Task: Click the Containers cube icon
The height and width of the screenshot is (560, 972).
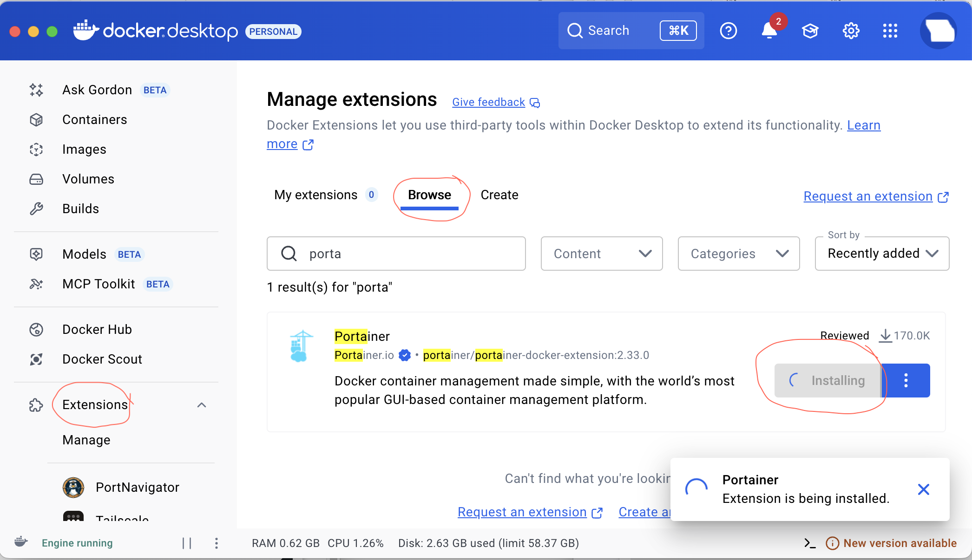Action: [x=36, y=119]
